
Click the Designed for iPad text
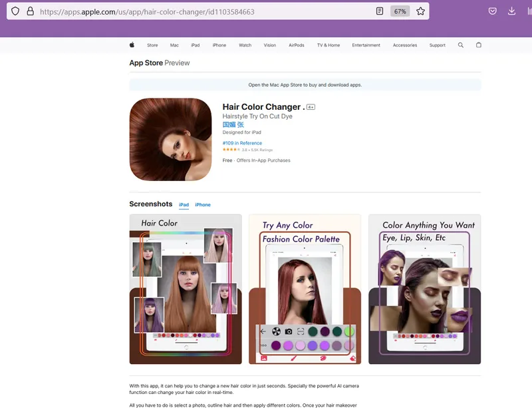tap(241, 132)
